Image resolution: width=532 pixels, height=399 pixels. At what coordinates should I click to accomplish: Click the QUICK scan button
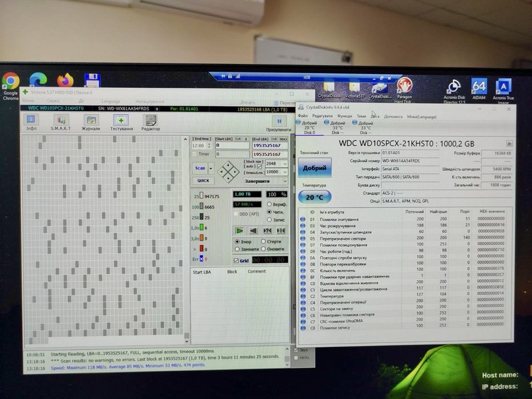click(203, 181)
